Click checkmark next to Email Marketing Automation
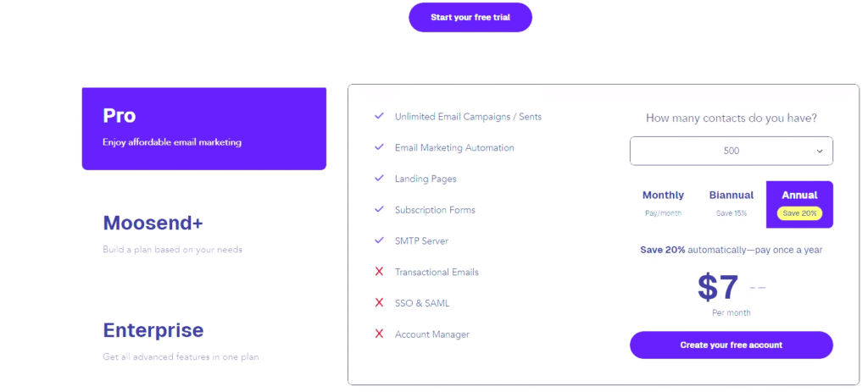This screenshot has height=392, width=868. coord(379,147)
